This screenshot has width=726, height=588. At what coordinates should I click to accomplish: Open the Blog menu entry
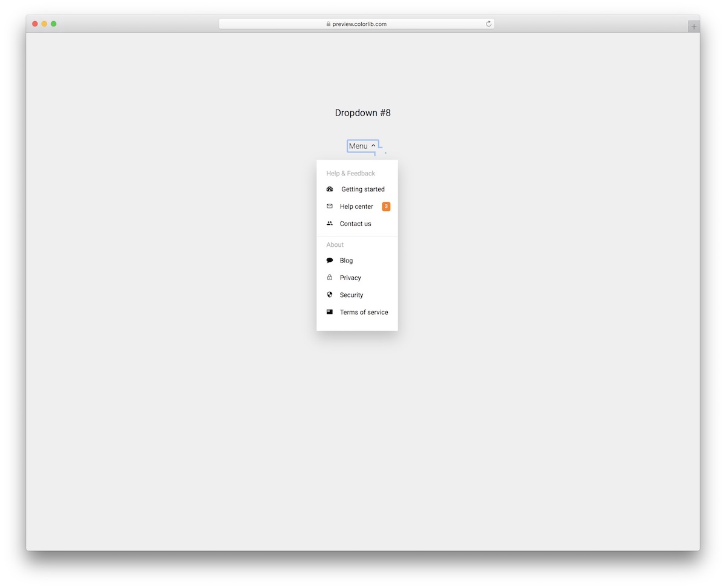[x=345, y=260]
